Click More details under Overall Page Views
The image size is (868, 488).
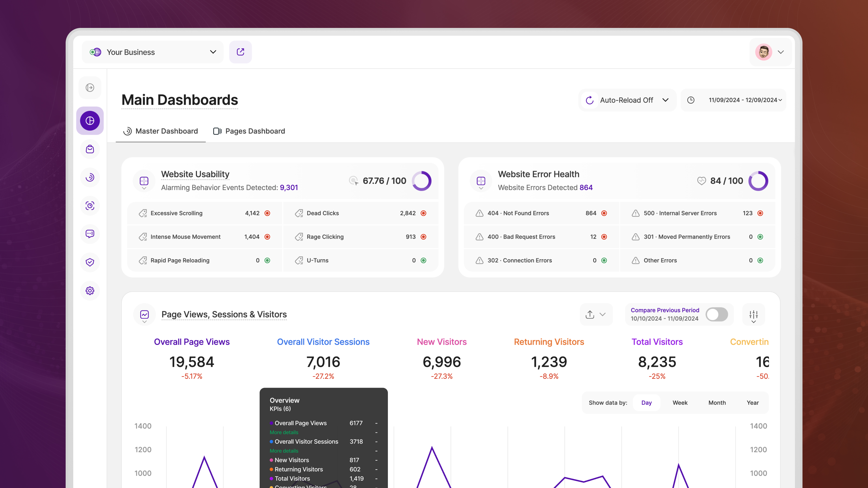pyautogui.click(x=284, y=432)
